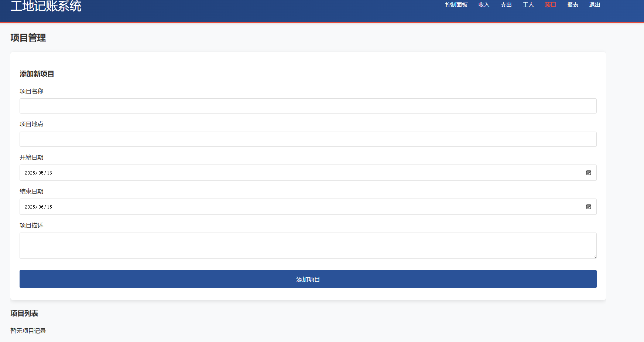Select the month segment of 结束日期
This screenshot has width=644, height=342.
41,207
